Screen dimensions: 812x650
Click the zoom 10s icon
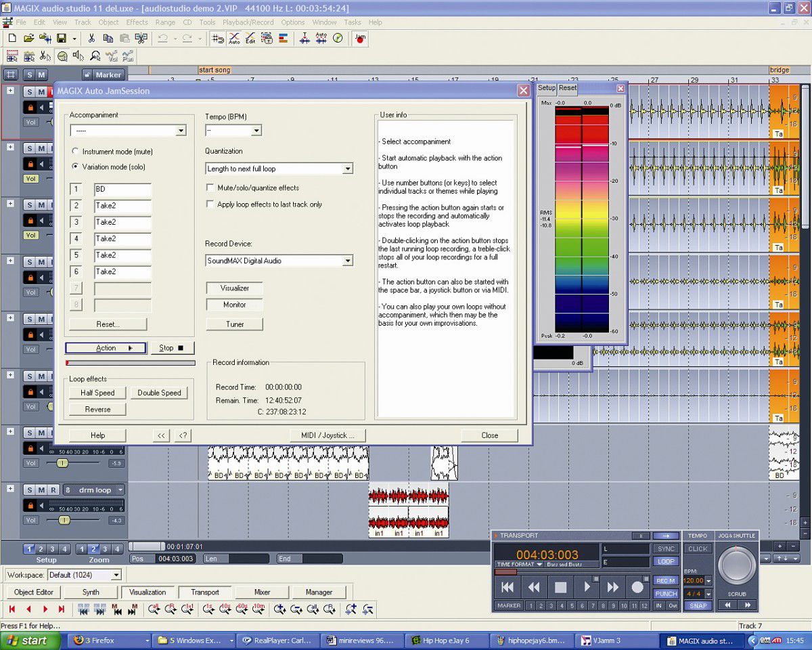tap(225, 609)
